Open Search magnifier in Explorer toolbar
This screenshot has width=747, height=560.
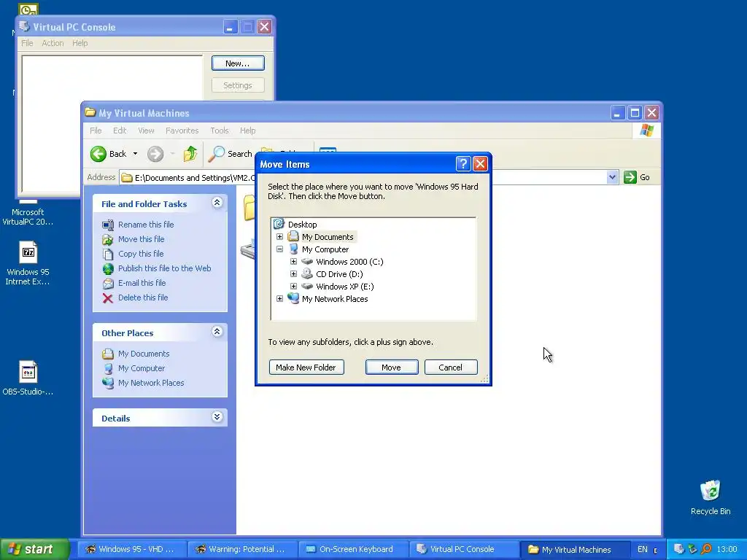[x=216, y=154]
